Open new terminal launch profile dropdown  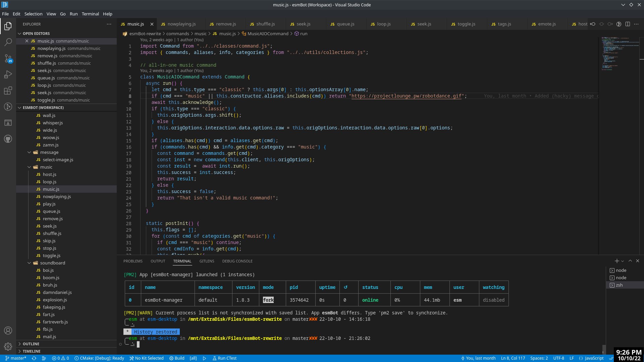(623, 261)
